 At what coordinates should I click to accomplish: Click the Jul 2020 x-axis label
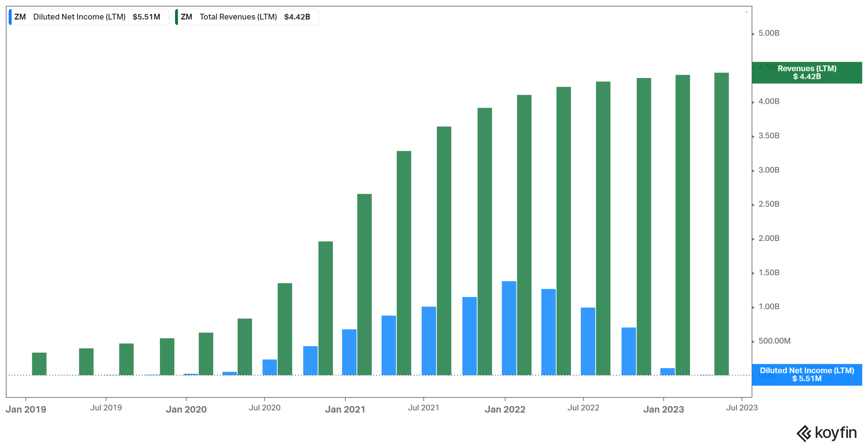point(264,408)
